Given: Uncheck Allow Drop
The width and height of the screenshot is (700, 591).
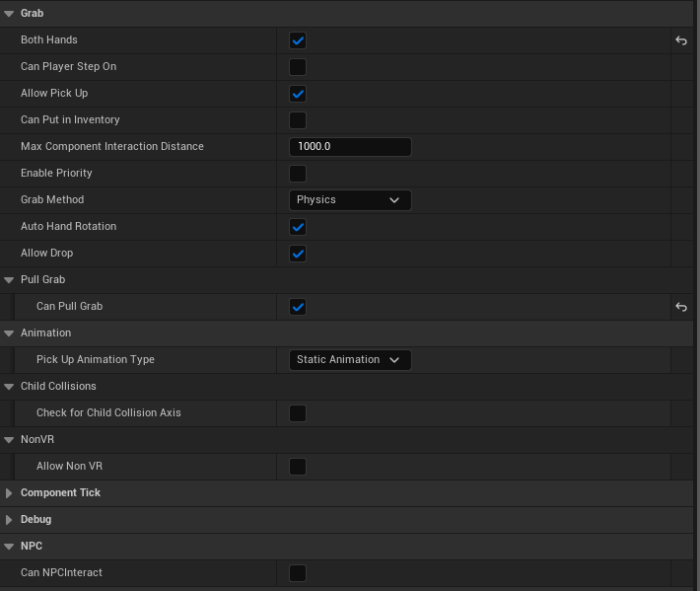Looking at the screenshot, I should pyautogui.click(x=298, y=254).
